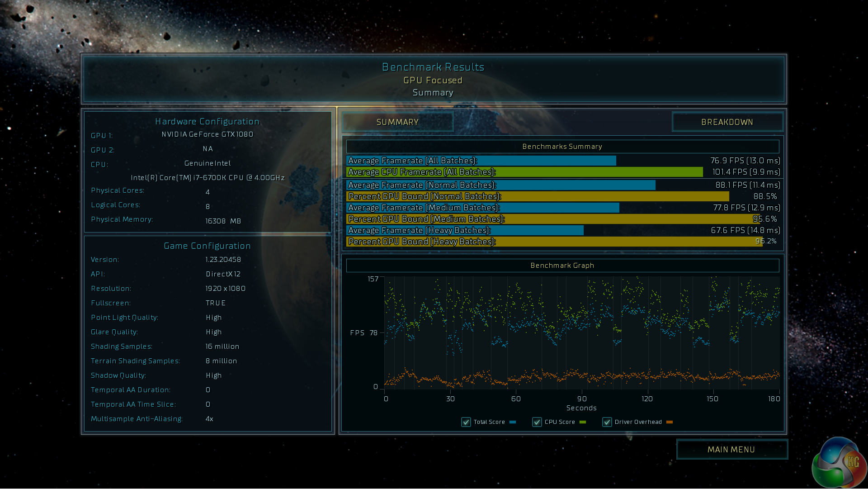This screenshot has width=868, height=489.
Task: Click the Average Framerate (All Batches) bar
Action: click(x=481, y=161)
